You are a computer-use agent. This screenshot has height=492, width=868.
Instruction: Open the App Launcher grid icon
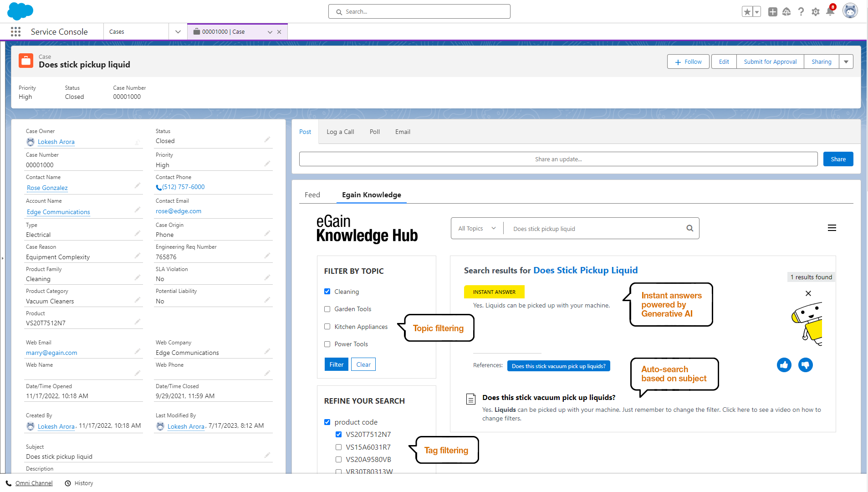click(x=15, y=31)
